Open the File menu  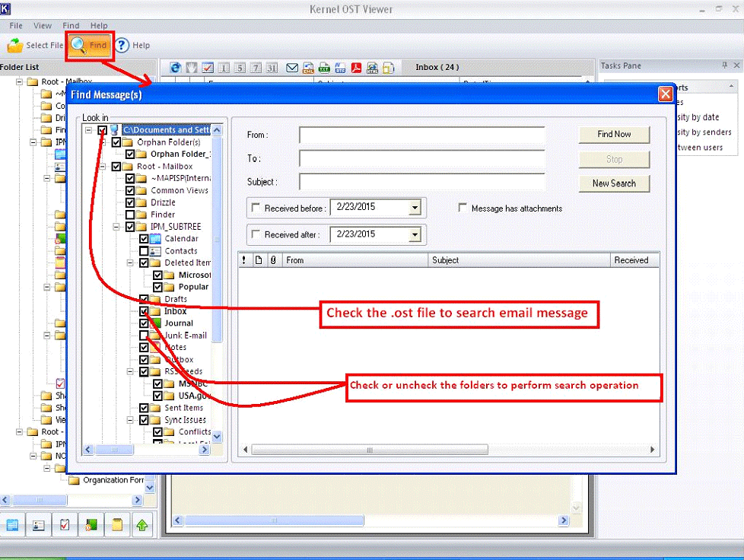16,26
